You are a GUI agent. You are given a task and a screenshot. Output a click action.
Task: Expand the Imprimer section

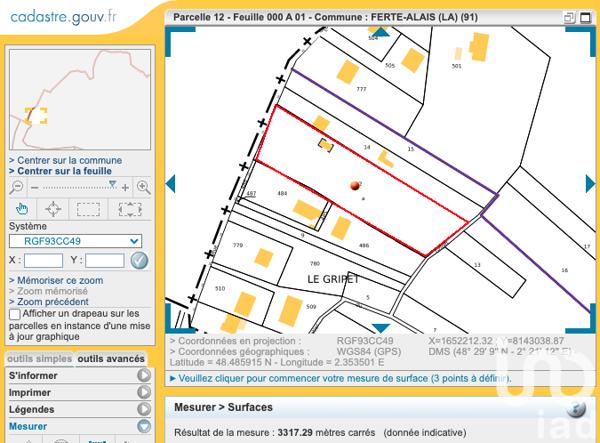(x=144, y=393)
